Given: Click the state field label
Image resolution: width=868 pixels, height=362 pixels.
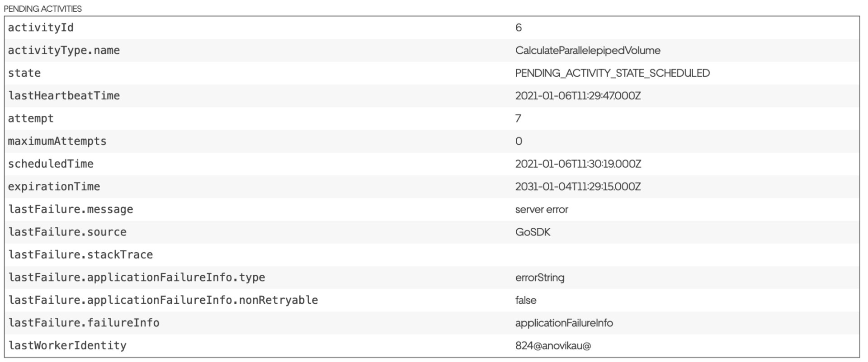Looking at the screenshot, I should (24, 73).
